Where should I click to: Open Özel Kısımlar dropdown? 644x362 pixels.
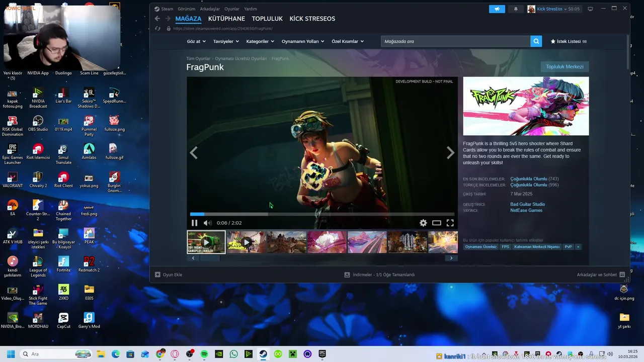348,41
